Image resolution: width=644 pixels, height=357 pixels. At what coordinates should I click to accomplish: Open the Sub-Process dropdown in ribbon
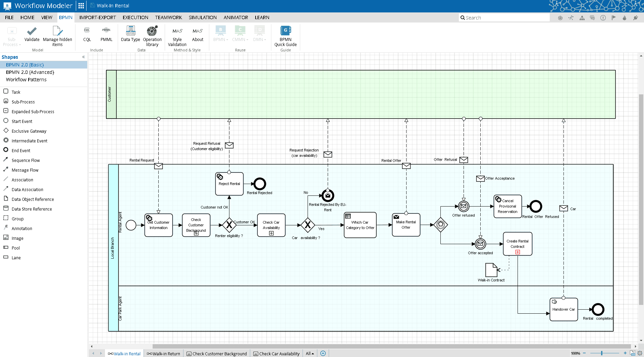[x=12, y=36]
